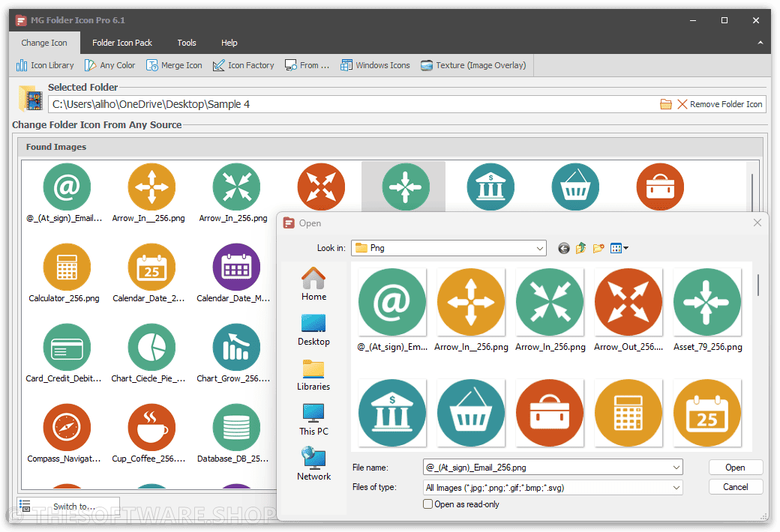Select Network in the Open dialog sidebar
This screenshot has height=532, width=780.
314,464
